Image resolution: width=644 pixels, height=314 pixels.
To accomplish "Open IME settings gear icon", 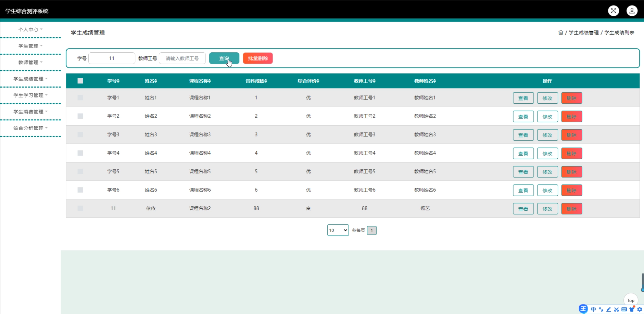I will [x=640, y=309].
